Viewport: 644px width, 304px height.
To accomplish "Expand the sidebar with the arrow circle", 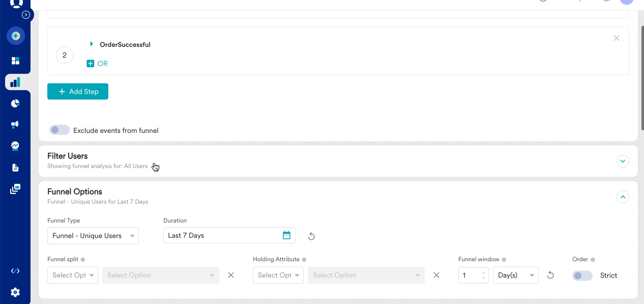I will [x=26, y=15].
